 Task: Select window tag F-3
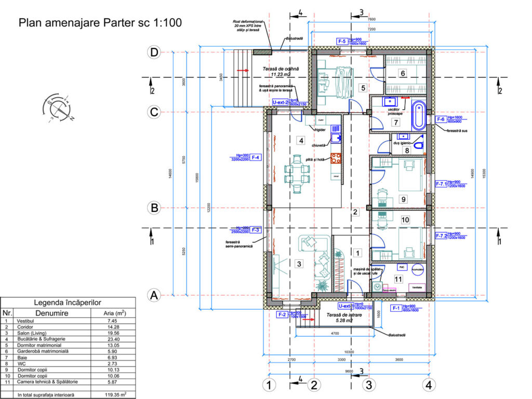[x=256, y=230]
